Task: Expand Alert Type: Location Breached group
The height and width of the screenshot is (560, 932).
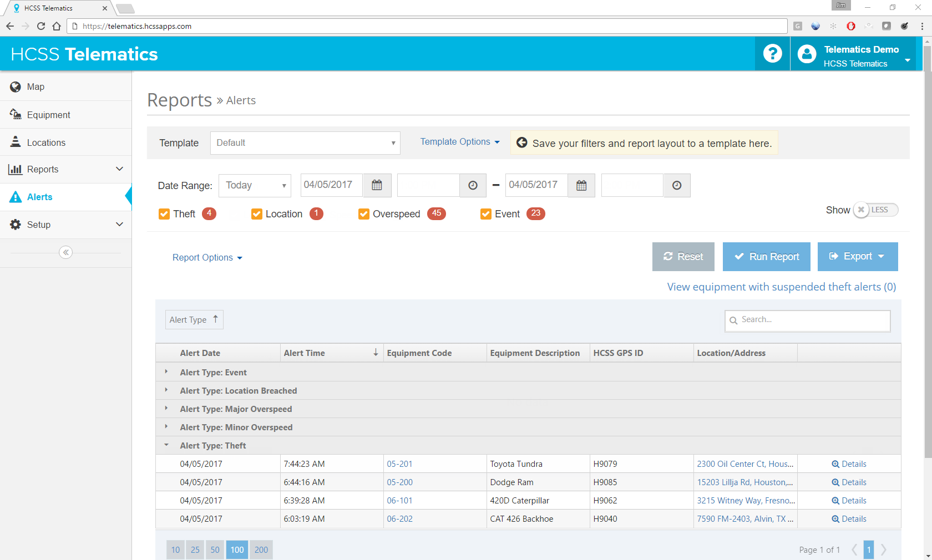Action: [x=166, y=390]
